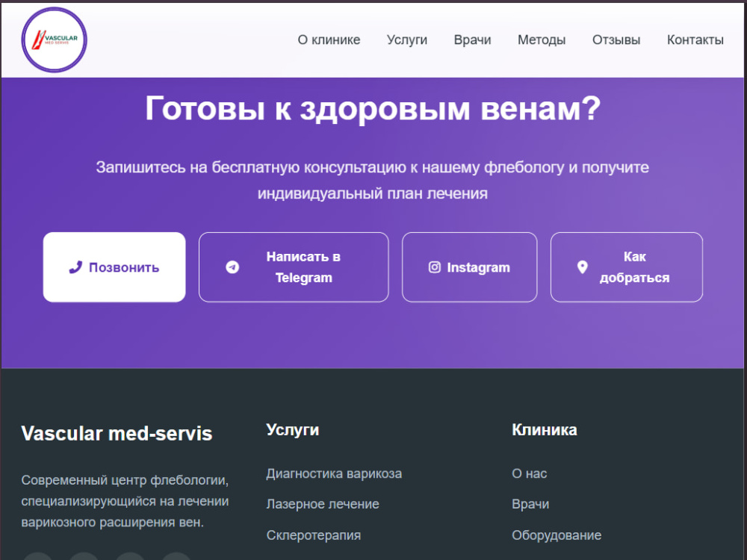Click the Врачи link in the footer
The image size is (747, 560).
pos(530,504)
